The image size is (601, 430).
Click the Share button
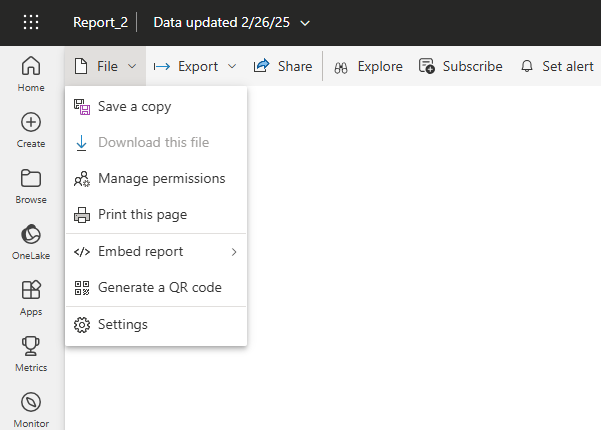283,67
